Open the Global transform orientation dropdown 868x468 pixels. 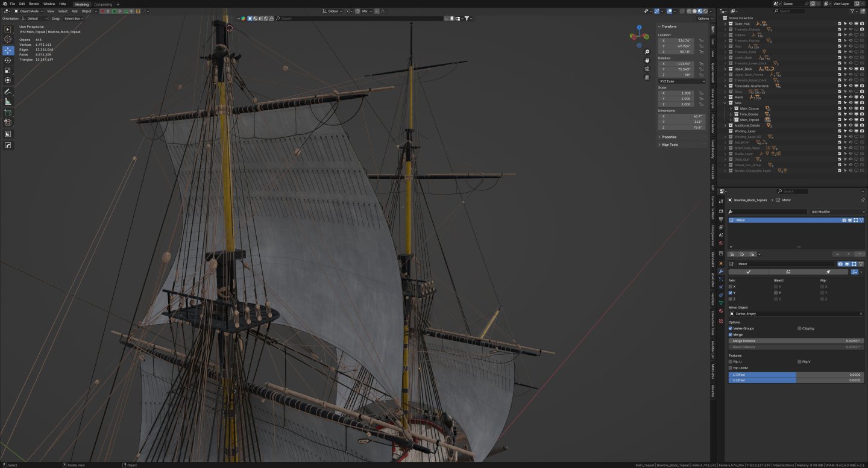332,11
